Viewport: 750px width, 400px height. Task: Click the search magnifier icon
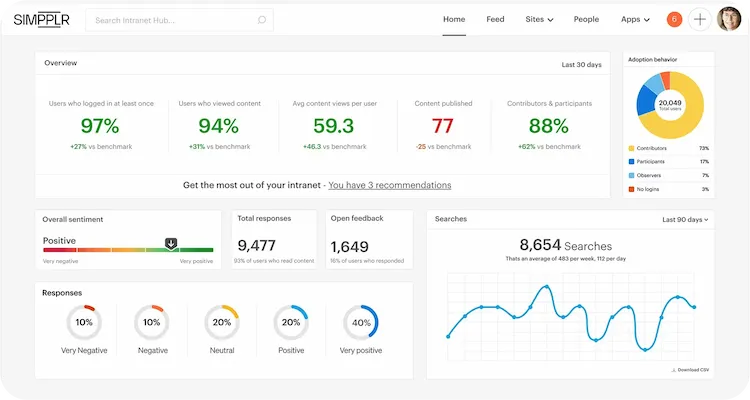262,19
